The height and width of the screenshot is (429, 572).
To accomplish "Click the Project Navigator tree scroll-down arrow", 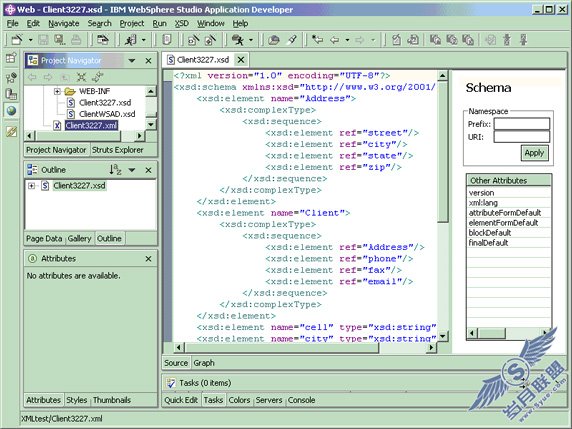I will tap(151, 124).
